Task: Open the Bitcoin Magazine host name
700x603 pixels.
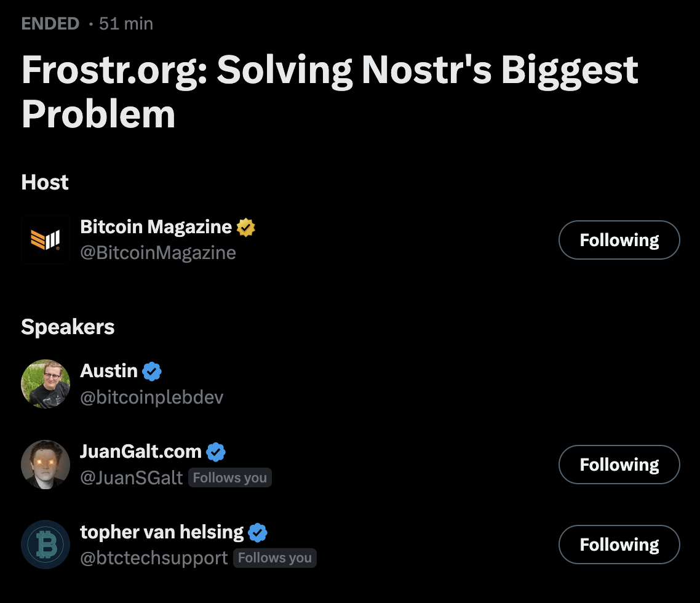Action: coord(156,227)
